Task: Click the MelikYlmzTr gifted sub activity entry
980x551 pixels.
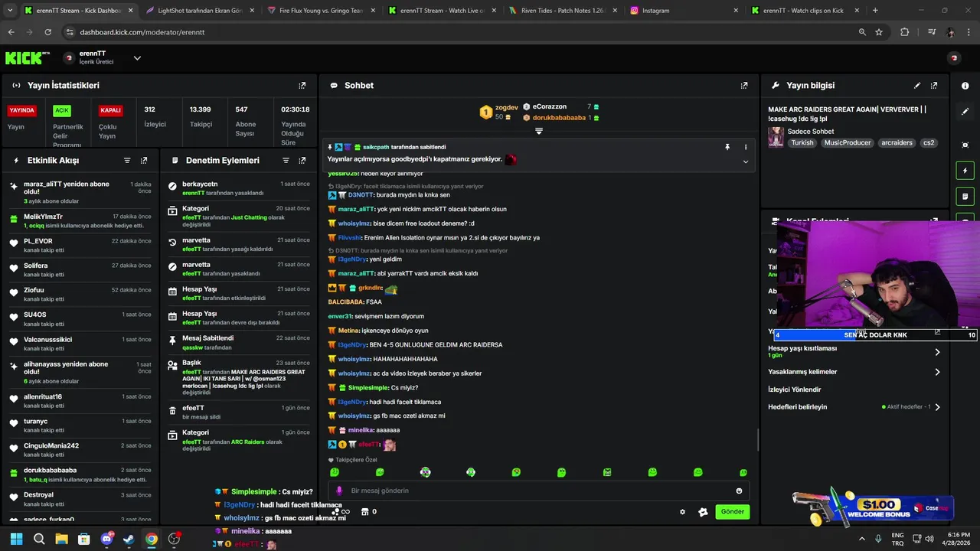Action: click(x=81, y=220)
